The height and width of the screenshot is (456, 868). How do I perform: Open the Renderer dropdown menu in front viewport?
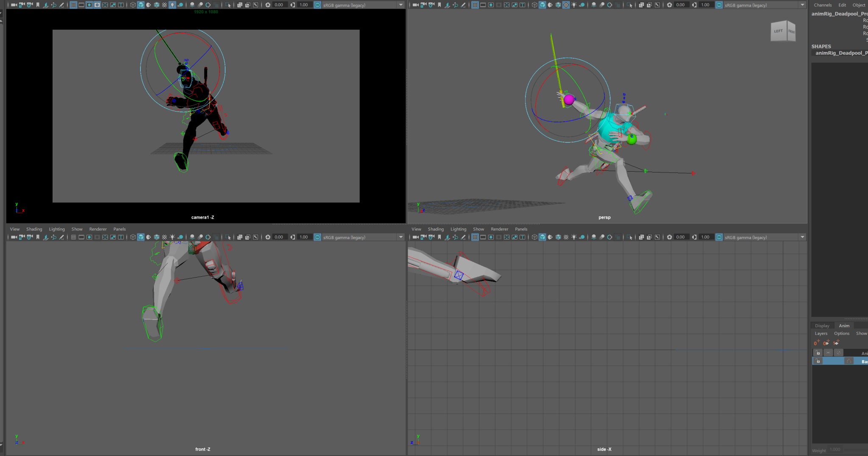coord(97,229)
